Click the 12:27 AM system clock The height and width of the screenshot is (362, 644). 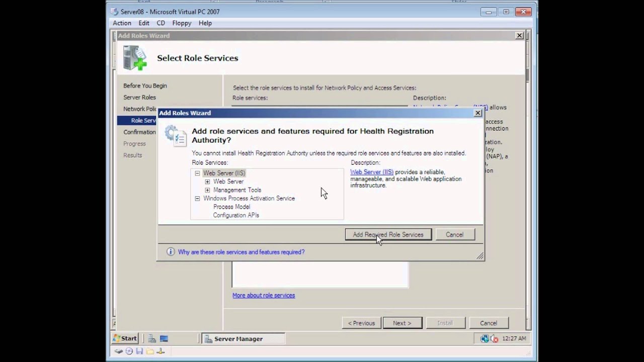(x=513, y=339)
